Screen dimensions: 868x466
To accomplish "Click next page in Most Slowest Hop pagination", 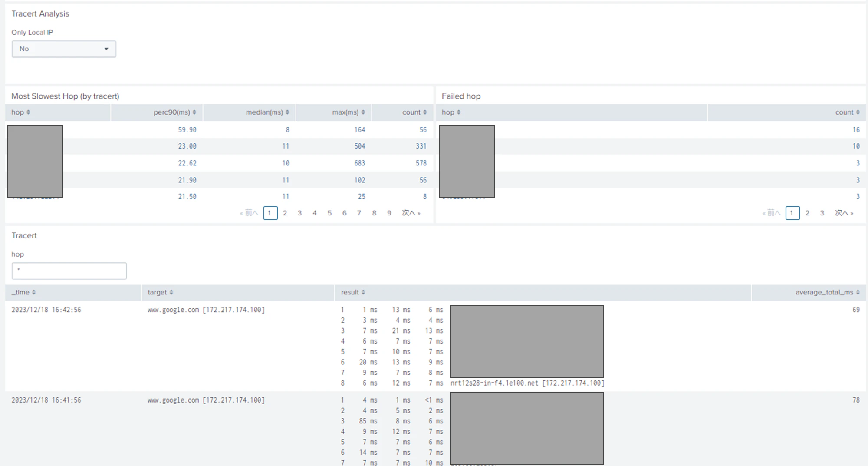I will 411,213.
